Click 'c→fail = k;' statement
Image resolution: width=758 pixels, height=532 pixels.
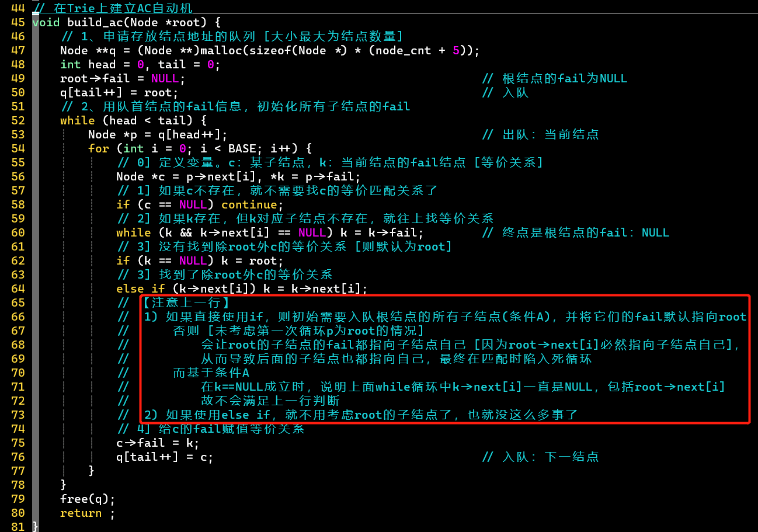(x=158, y=443)
